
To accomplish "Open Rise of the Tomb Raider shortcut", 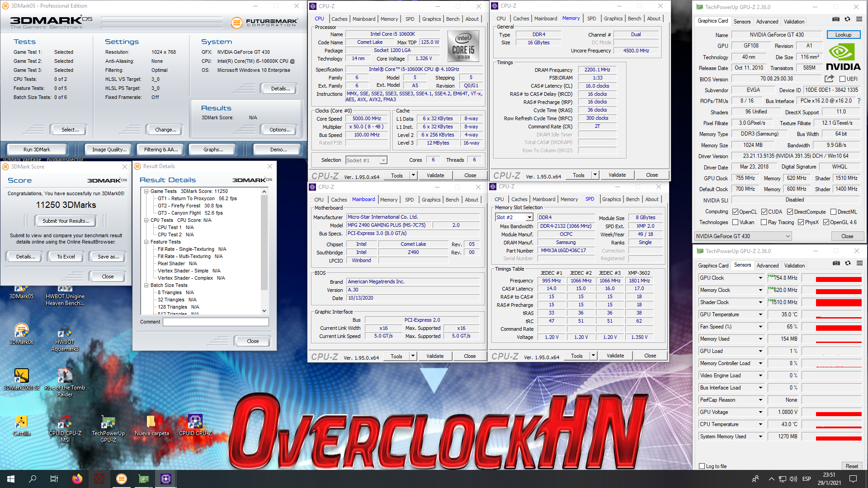I will [65, 383].
